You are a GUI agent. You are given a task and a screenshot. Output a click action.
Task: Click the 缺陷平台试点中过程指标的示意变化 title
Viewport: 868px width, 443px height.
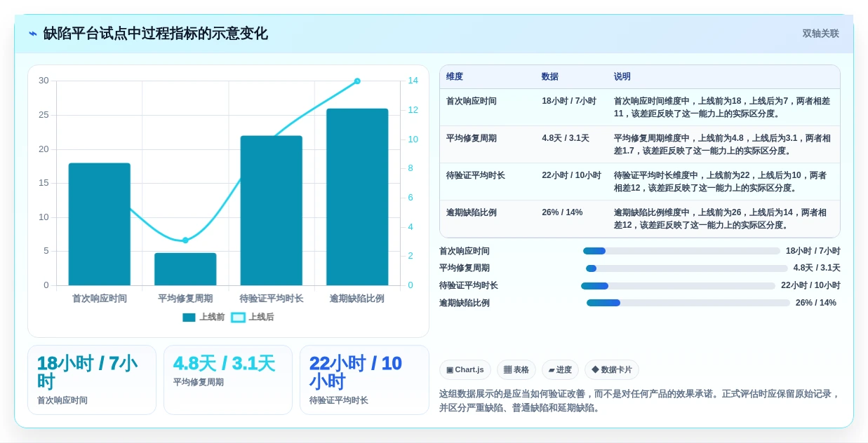[x=155, y=34]
